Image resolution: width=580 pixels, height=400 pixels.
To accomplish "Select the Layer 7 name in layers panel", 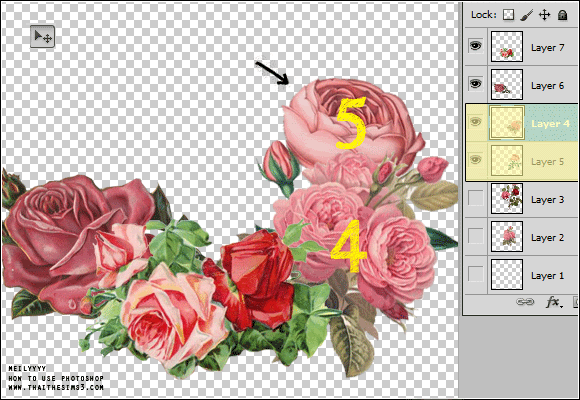I will [x=547, y=48].
